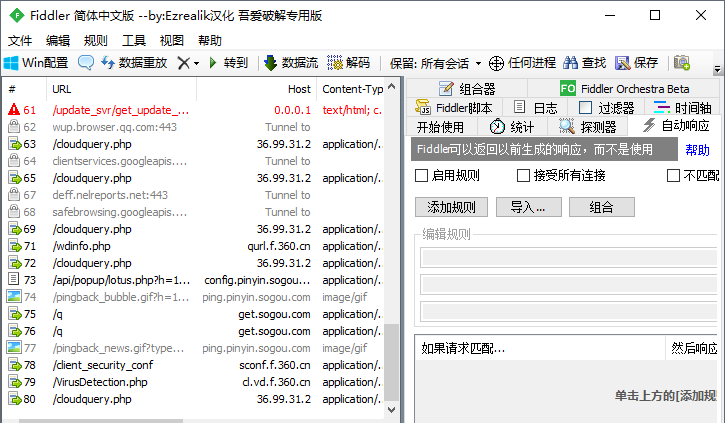Switch to the 开始使用 tab

(x=440, y=126)
